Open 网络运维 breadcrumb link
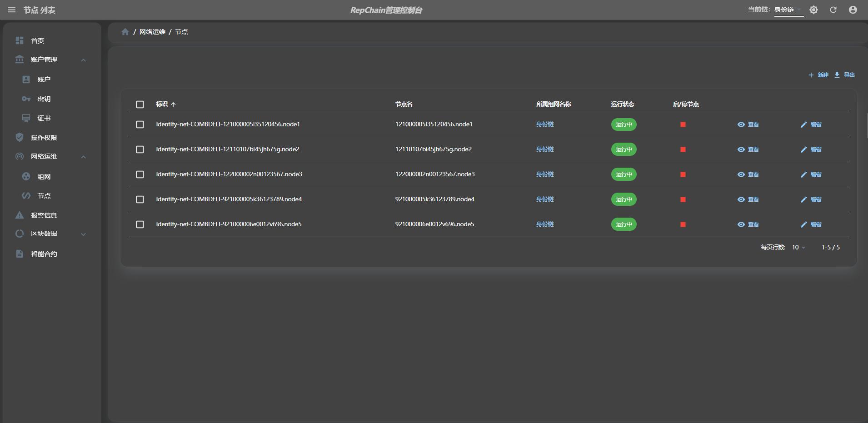This screenshot has width=868, height=423. [x=152, y=32]
